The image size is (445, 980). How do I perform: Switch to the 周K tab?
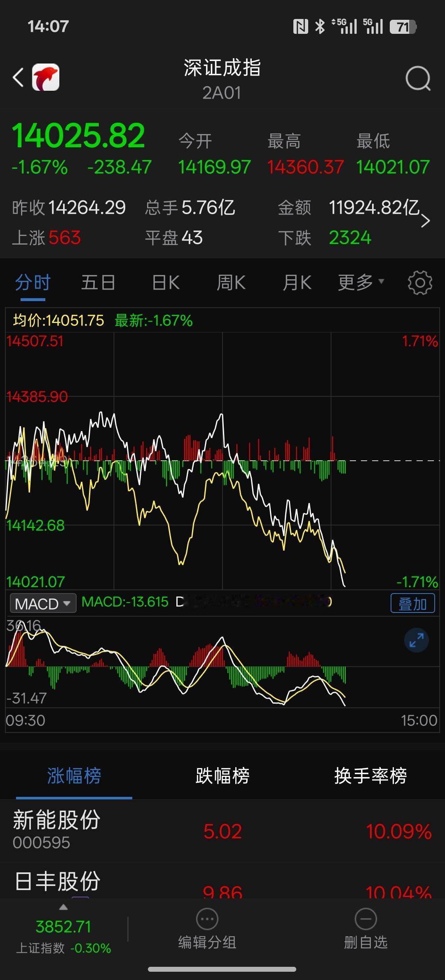[x=231, y=283]
